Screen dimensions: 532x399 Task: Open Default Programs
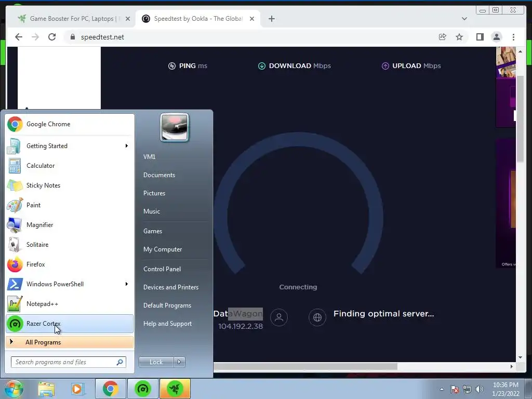pos(167,305)
